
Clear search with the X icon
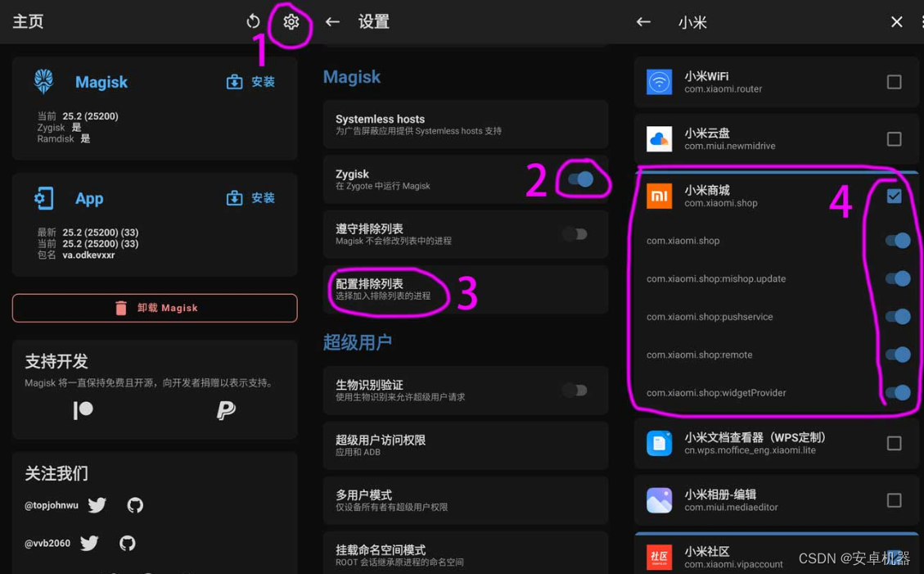(896, 22)
